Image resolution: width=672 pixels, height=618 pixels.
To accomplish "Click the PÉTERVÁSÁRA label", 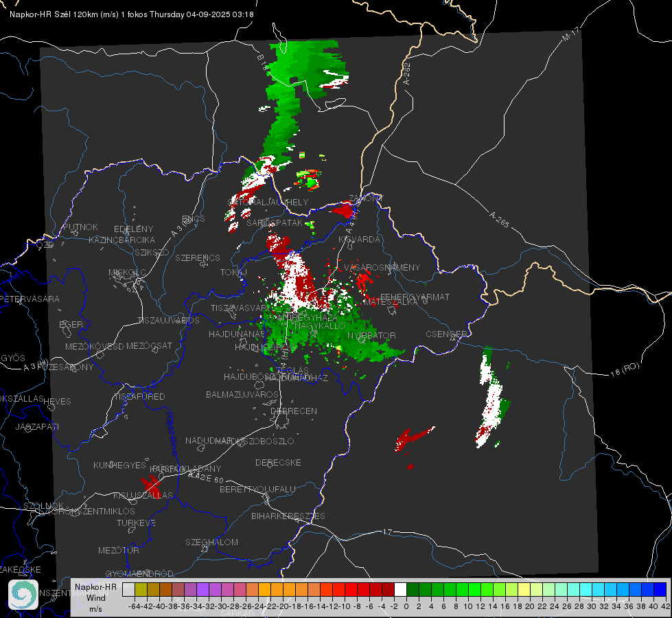I will 30,299.
